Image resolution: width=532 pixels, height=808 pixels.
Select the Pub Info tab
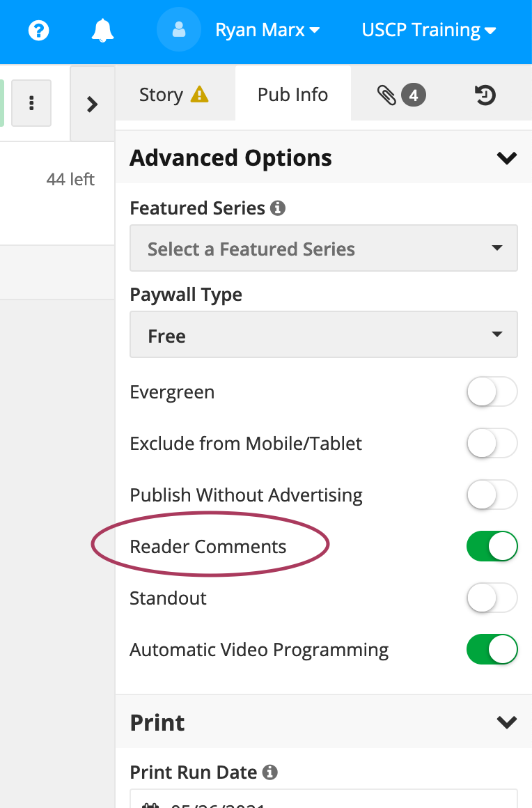point(292,94)
